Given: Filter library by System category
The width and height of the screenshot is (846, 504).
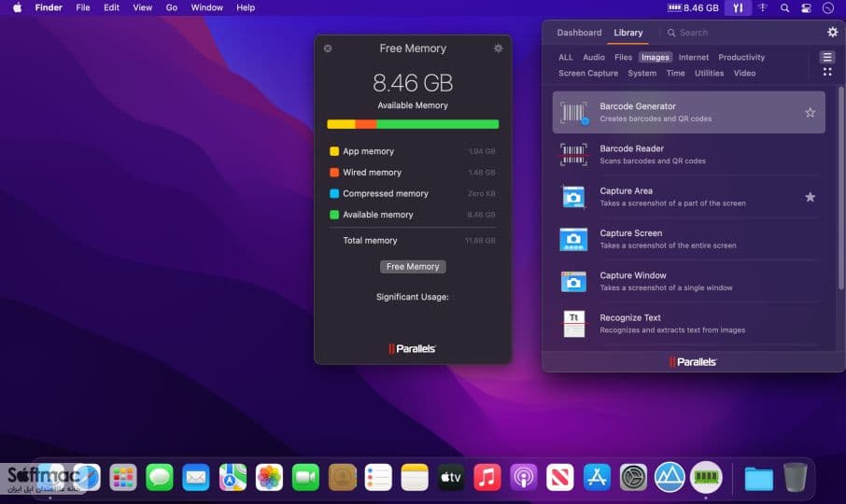Looking at the screenshot, I should [642, 73].
